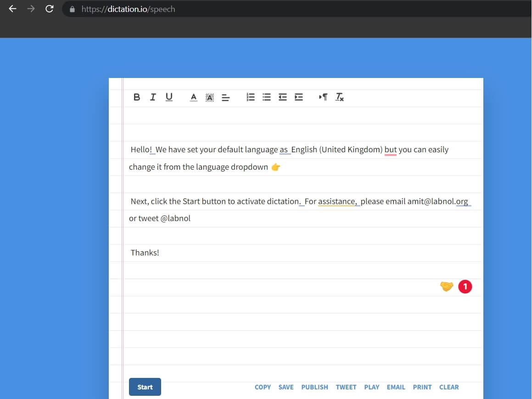Expand the text alignment dropdown
Screen dimensions: 532x399
click(x=225, y=97)
